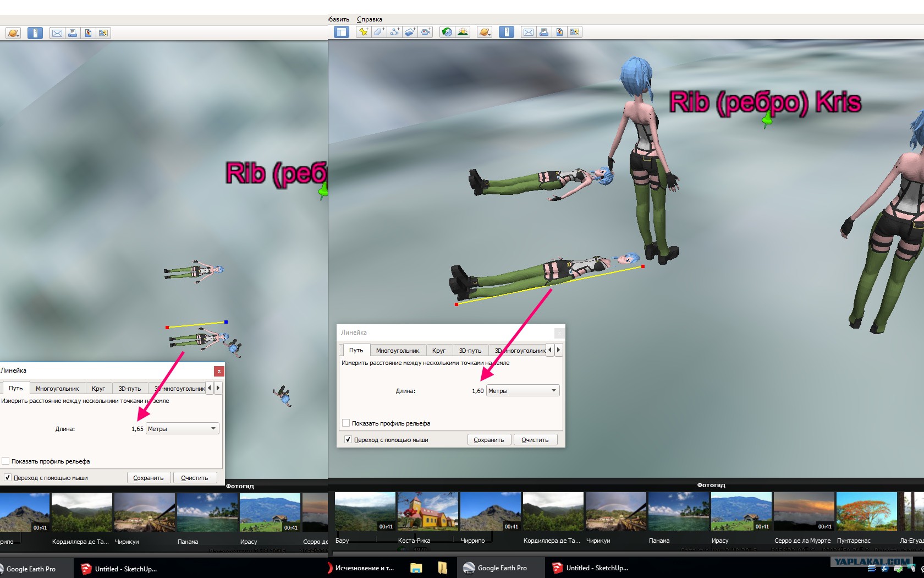Click the green checkmark system tray icon
Image resolution: width=924 pixels, height=578 pixels.
pos(898,569)
